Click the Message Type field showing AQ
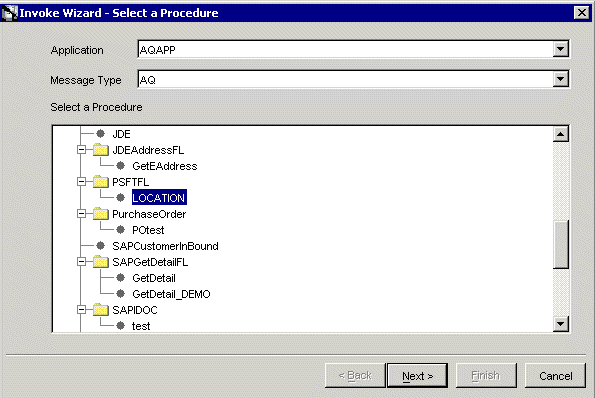 [x=345, y=79]
